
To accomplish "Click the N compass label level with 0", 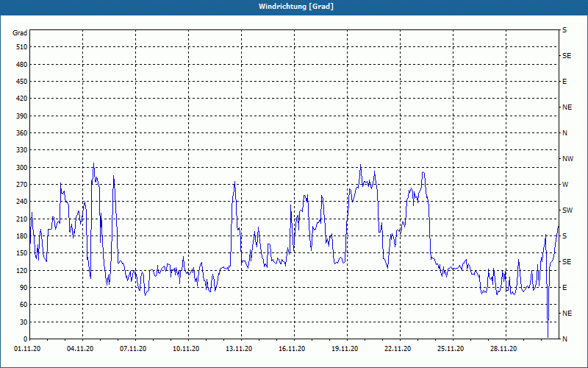I will click(564, 339).
